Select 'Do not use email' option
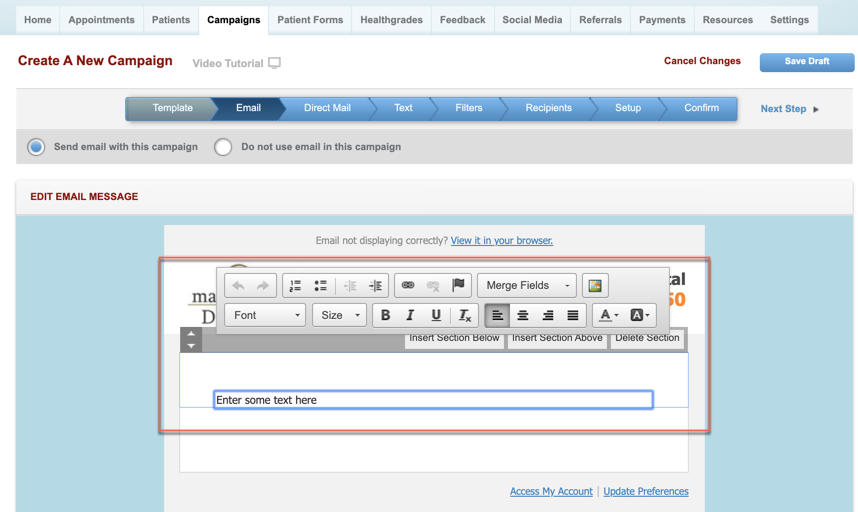The image size is (858, 512). [223, 147]
